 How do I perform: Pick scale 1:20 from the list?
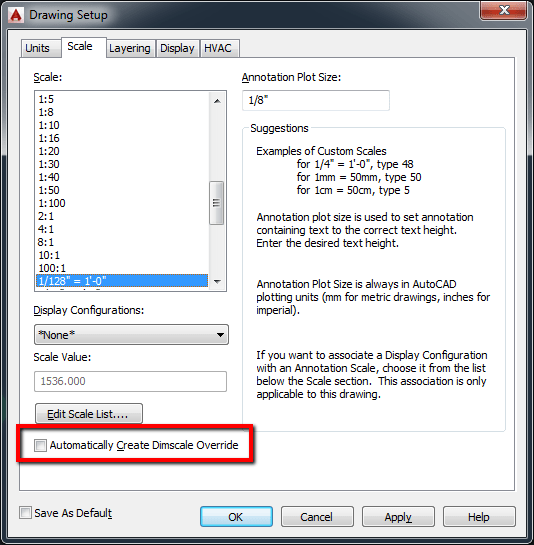click(122, 151)
